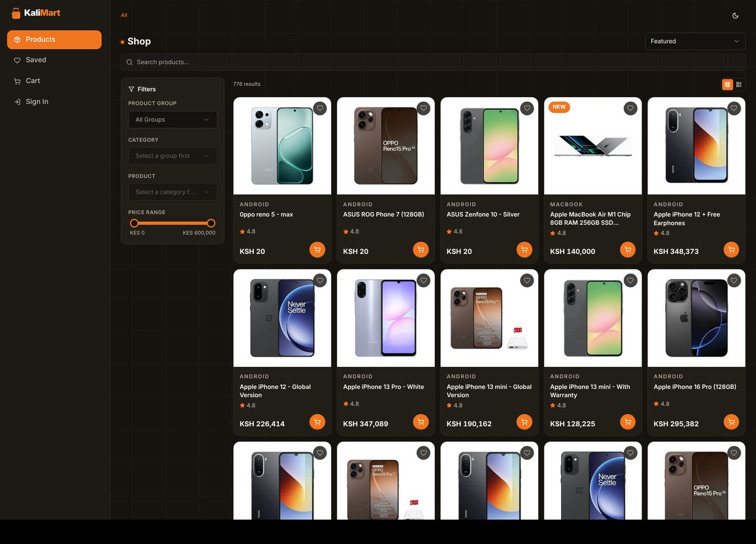Open Apple iPhone 12 + Free Earphones title
Screen dimensions: 756x544
click(687, 219)
